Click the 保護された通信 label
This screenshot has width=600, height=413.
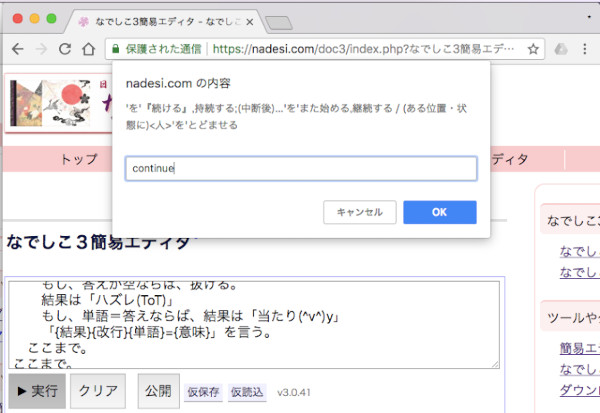point(163,49)
